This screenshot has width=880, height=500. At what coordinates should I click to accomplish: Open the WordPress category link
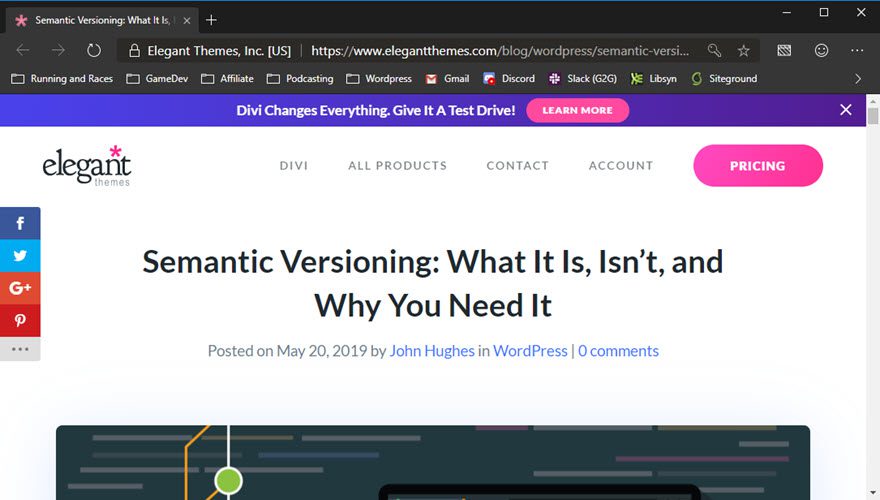click(530, 351)
